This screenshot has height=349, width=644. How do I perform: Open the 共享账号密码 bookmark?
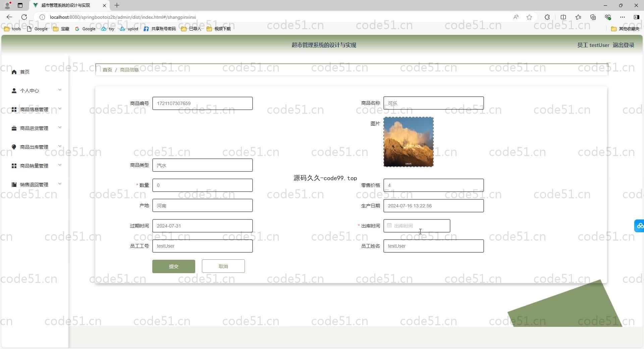(x=160, y=29)
